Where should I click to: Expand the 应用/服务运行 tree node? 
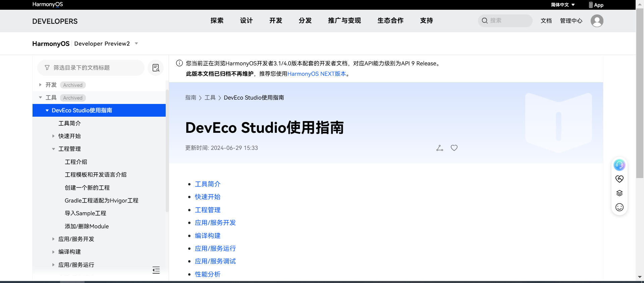point(53,265)
